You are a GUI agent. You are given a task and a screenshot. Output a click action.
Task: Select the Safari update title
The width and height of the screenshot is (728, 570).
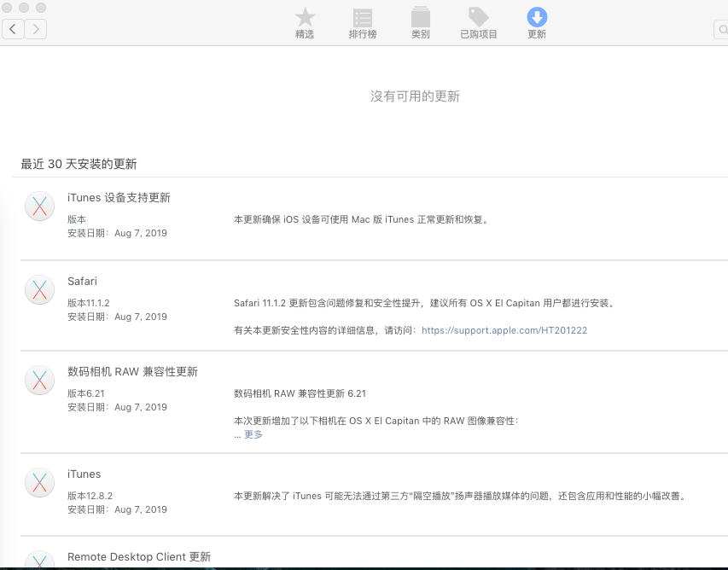83,282
